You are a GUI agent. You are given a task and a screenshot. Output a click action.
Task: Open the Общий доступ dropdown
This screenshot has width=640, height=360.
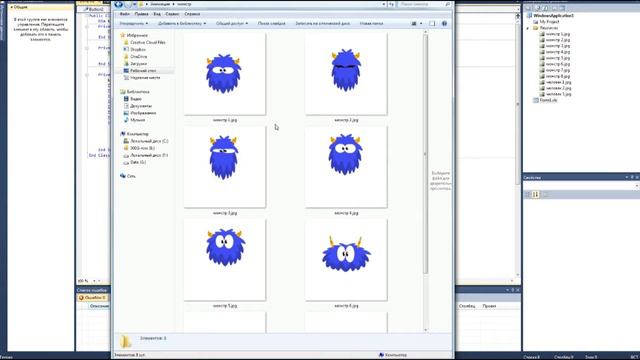232,24
